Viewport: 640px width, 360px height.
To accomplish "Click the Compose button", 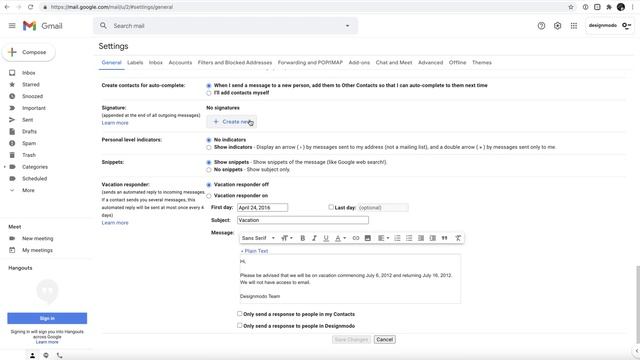I will tap(29, 52).
